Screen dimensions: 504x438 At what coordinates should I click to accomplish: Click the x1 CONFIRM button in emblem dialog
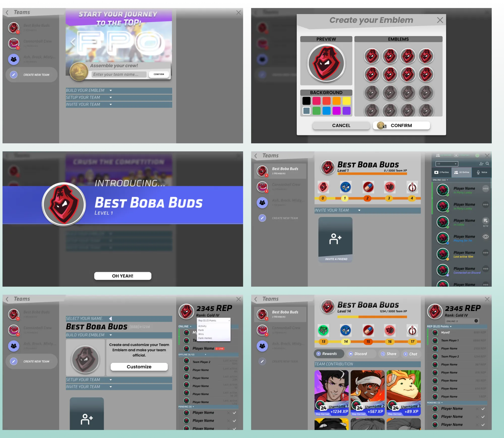pos(401,126)
